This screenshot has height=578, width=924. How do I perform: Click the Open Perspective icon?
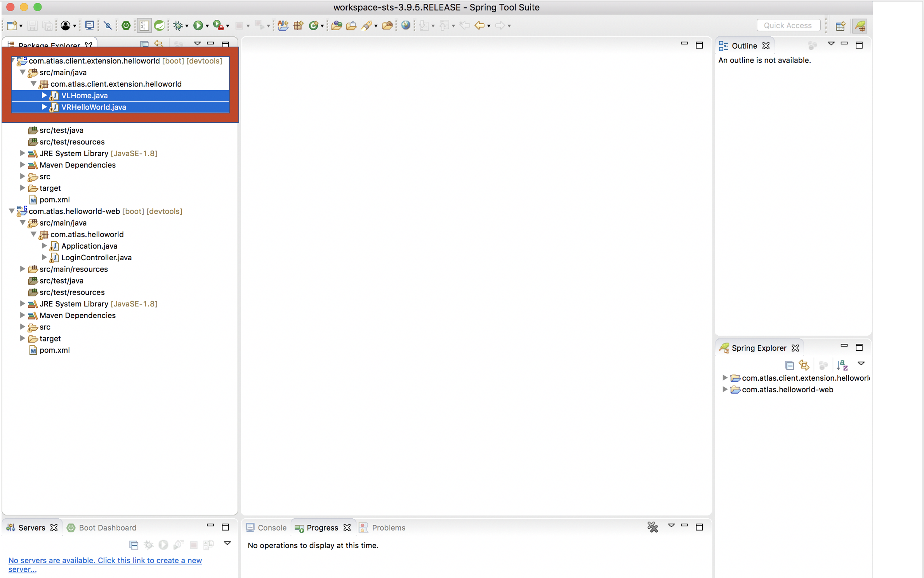point(841,26)
